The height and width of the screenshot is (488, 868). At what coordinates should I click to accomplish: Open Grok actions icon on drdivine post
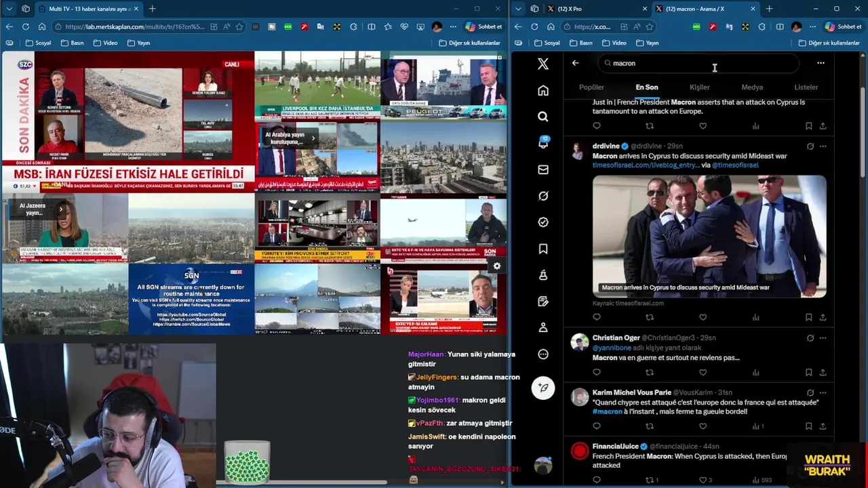(x=810, y=146)
